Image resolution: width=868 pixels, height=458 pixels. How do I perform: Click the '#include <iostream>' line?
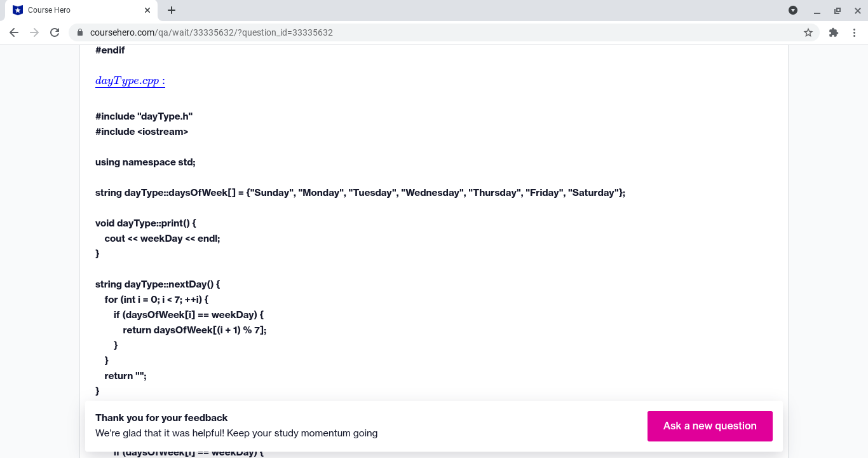click(x=142, y=132)
